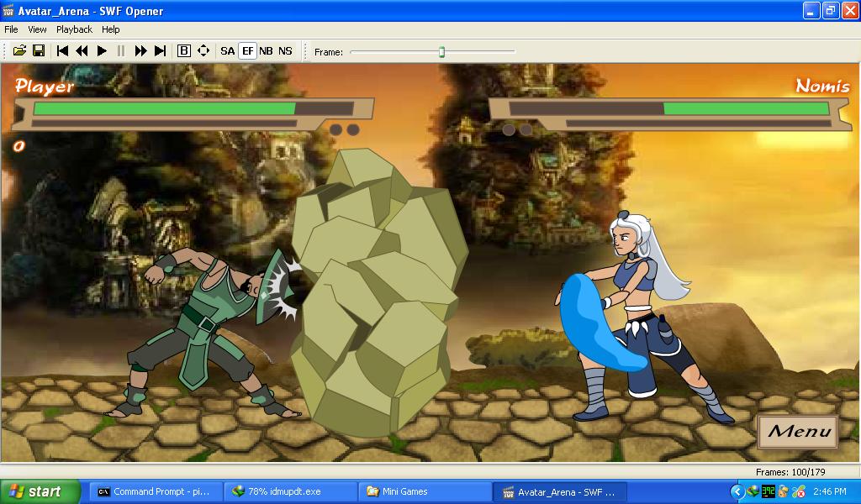
Task: Toggle the highlighted EF toolbar option
Action: 248,51
